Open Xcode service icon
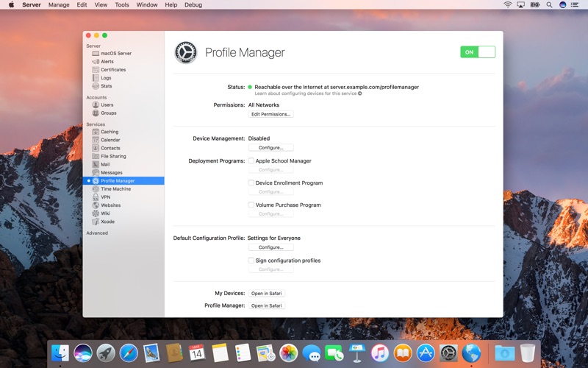 (96, 222)
